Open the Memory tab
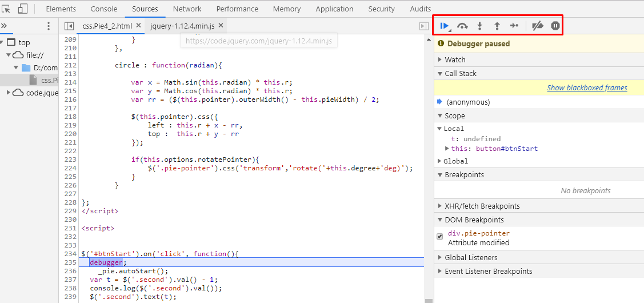 [287, 9]
